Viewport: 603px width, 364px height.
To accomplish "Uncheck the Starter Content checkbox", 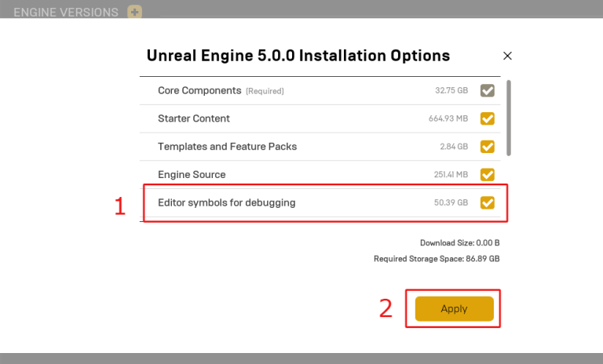I will 488,118.
